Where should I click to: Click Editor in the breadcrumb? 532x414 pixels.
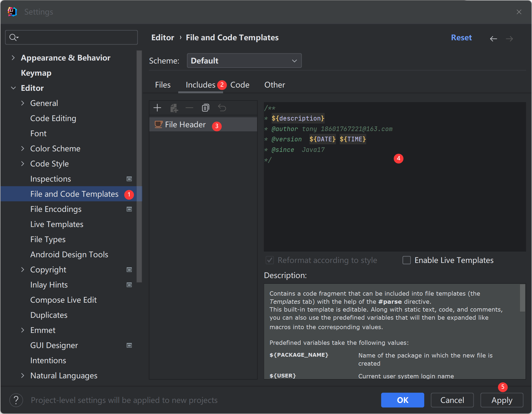click(163, 38)
